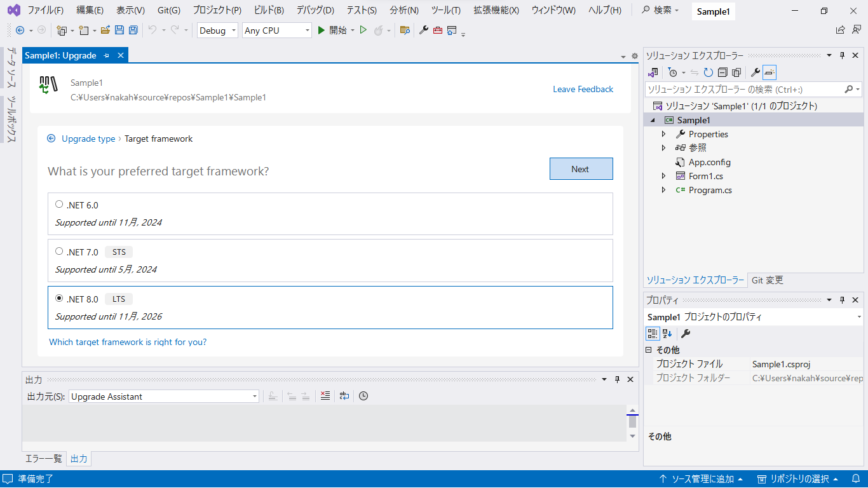Click Solution Explorer refresh icon
Image resolution: width=868 pixels, height=488 pixels.
[x=709, y=72]
